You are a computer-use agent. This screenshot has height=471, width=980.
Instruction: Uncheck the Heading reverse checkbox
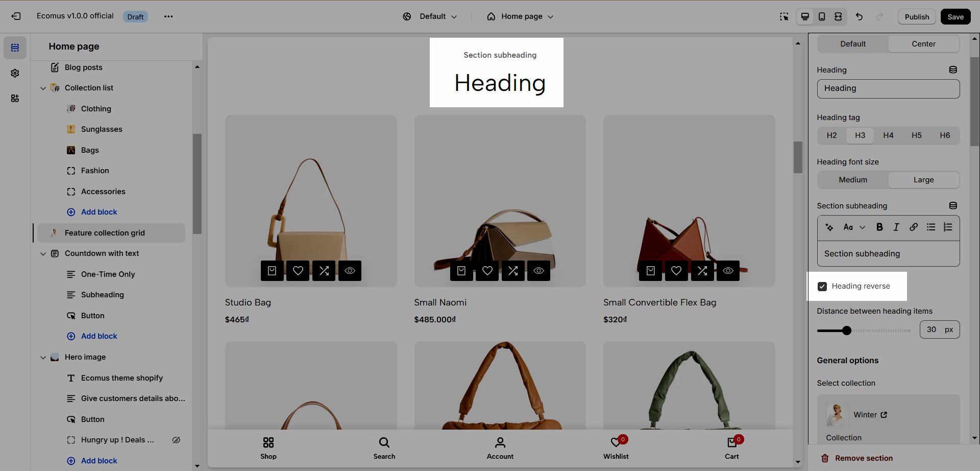pos(822,287)
